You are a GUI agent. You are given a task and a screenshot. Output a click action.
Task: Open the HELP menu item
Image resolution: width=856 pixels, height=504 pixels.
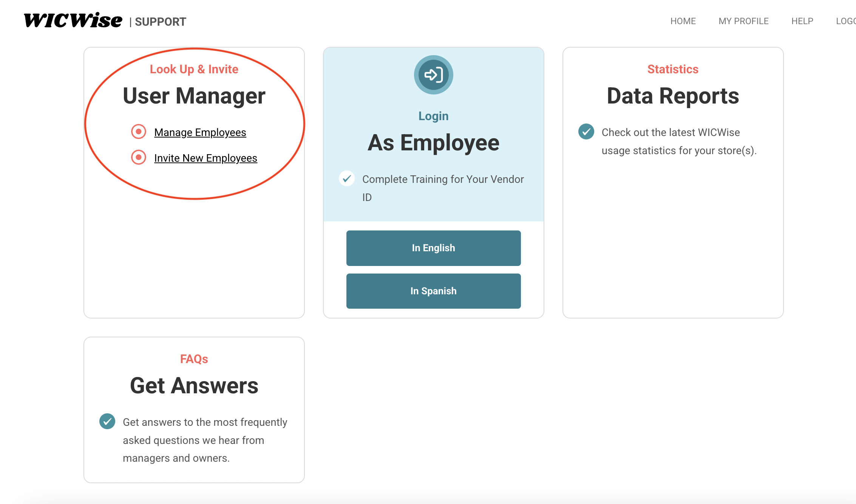pos(802,21)
